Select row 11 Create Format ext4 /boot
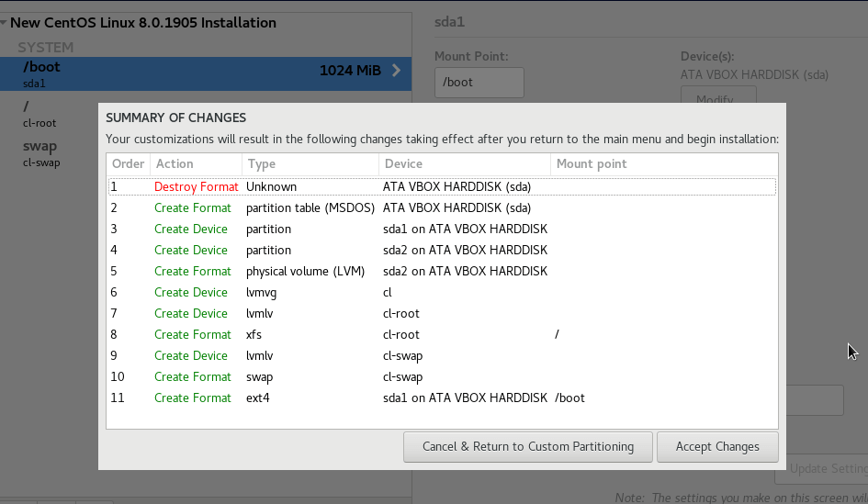The height and width of the screenshot is (504, 868). 443,398
